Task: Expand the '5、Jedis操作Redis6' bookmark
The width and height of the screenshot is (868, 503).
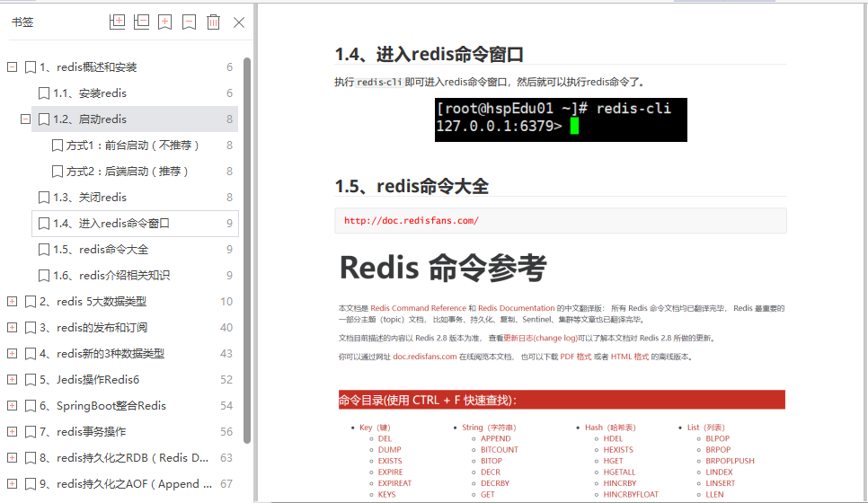Action: coord(13,380)
